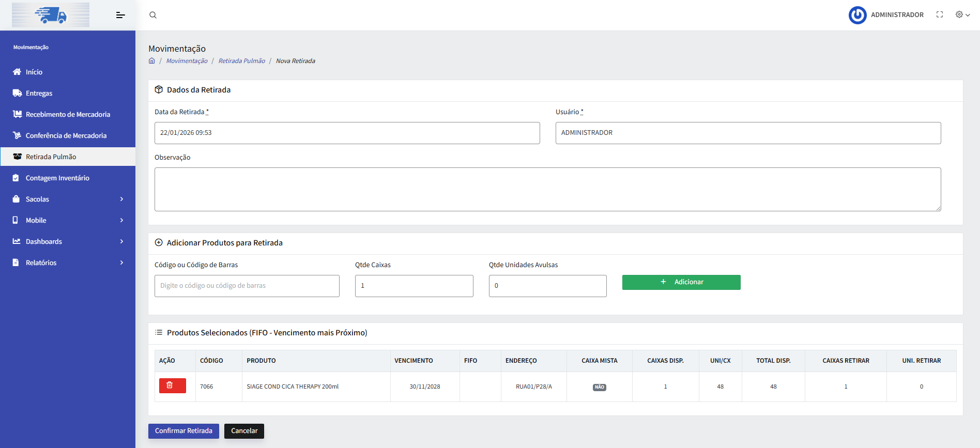Click the home icon in breadcrumb

click(151, 60)
